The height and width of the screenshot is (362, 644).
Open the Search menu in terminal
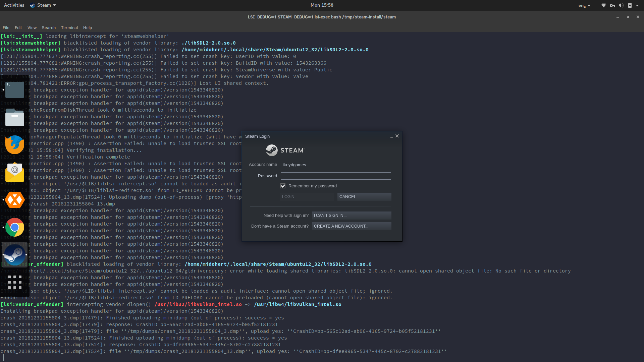tap(49, 28)
